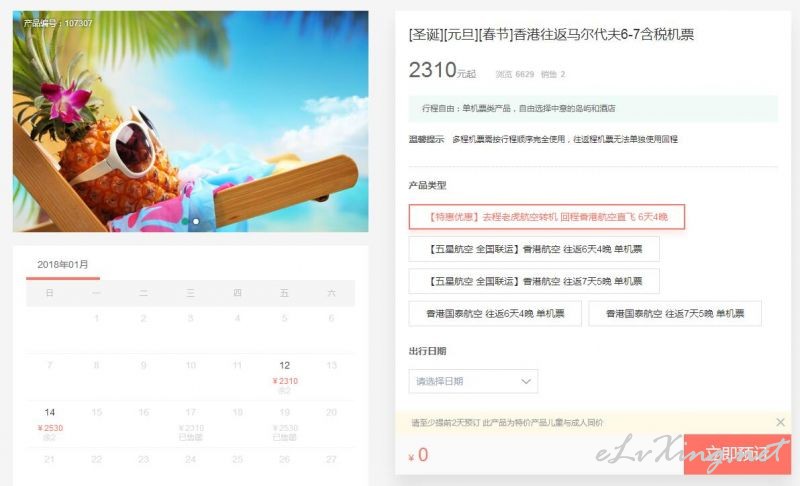Choose 【五星航空 全国联运】往返7天5晚 单机票 option
The image size is (800, 486).
[x=534, y=281]
